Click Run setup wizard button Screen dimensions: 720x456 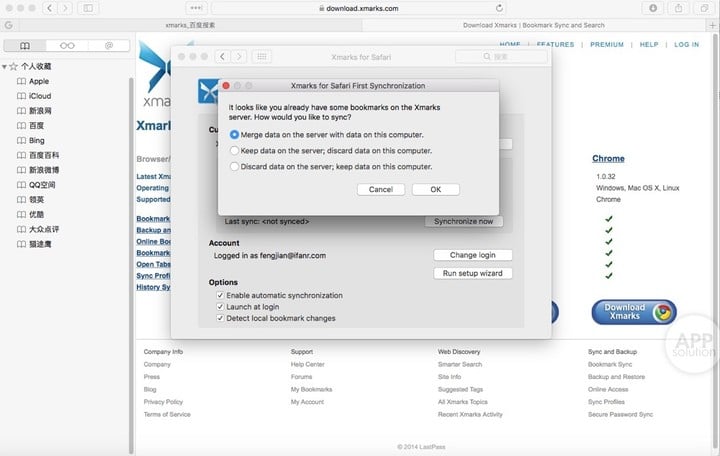472,273
